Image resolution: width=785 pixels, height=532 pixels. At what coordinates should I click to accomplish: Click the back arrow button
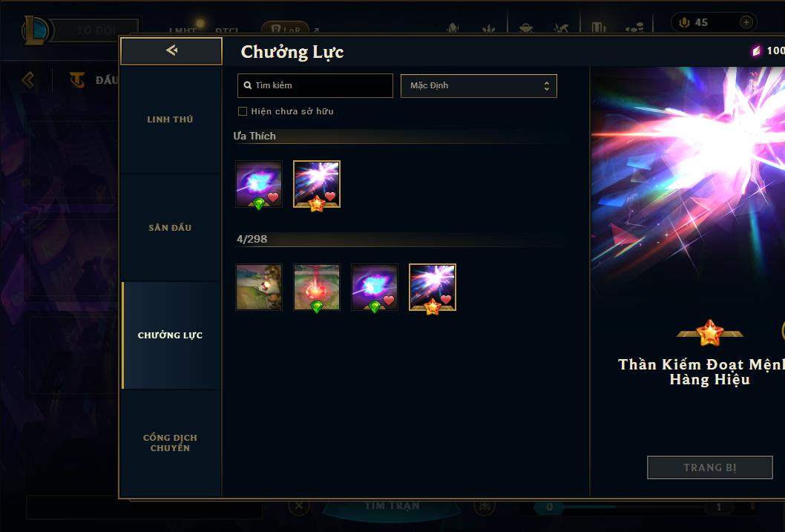[171, 50]
